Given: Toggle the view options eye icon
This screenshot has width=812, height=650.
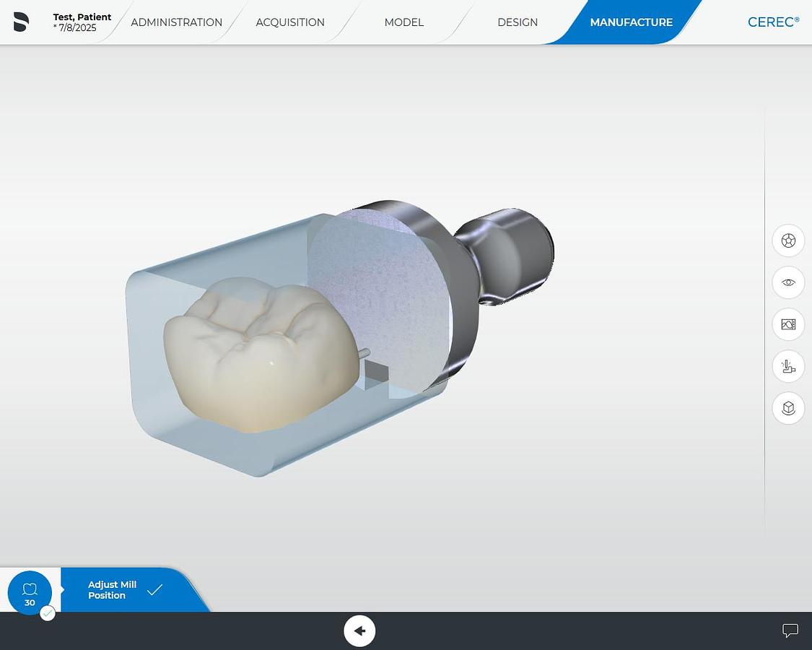Looking at the screenshot, I should click(788, 282).
